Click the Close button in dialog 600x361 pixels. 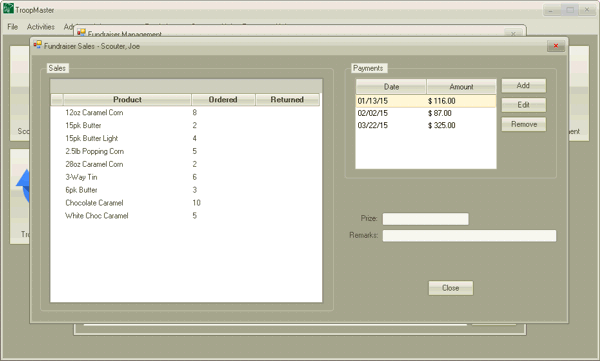click(450, 288)
